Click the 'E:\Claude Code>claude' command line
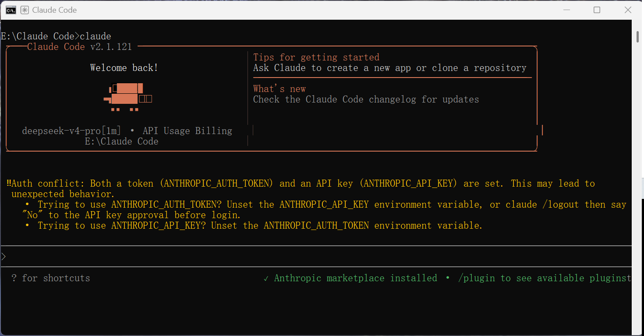The image size is (644, 336). (56, 36)
